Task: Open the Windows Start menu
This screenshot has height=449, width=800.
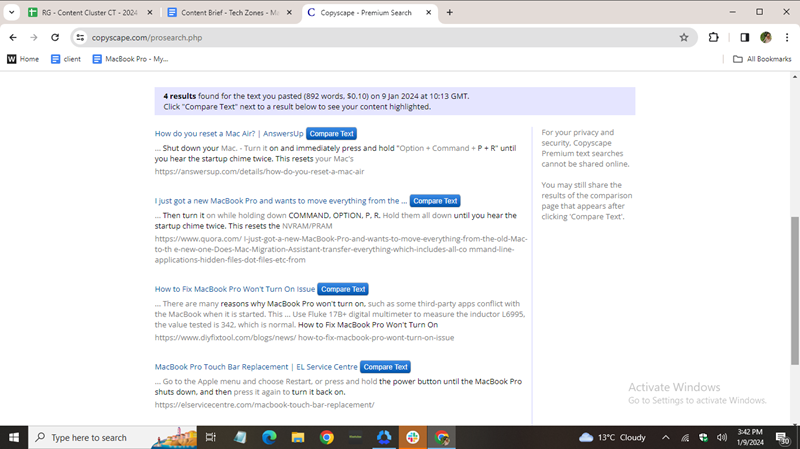Action: pos(14,437)
